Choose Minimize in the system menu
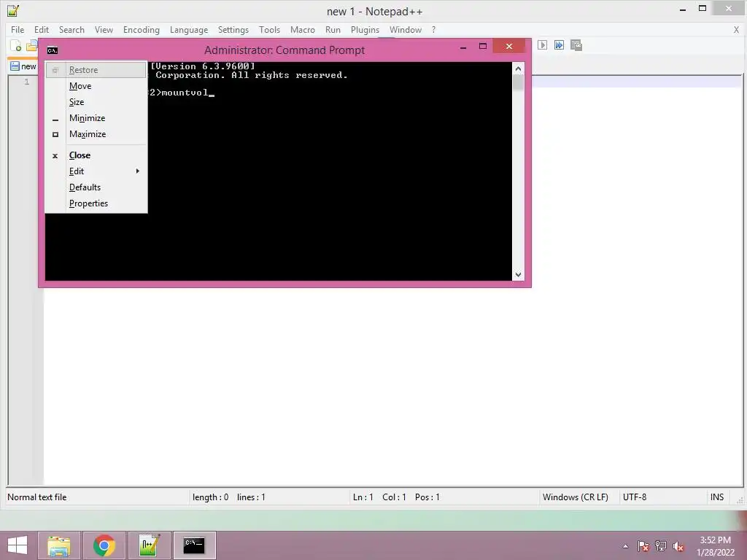 (96, 118)
